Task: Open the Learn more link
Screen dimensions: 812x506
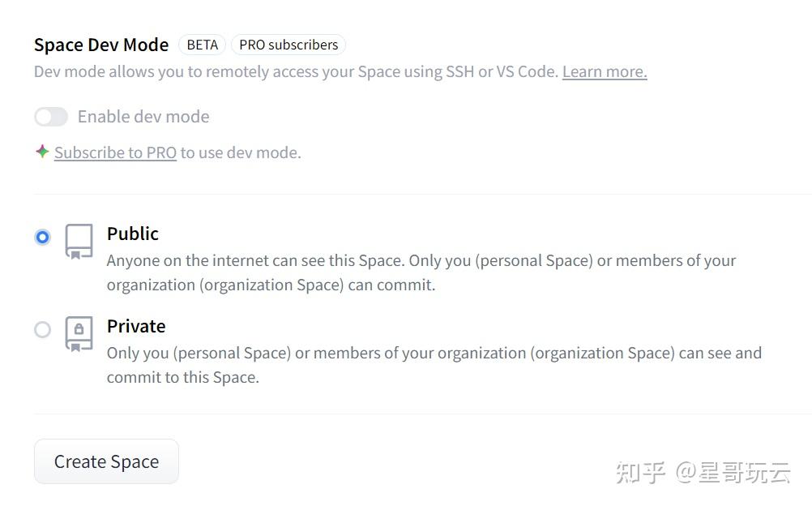Action: [x=605, y=71]
